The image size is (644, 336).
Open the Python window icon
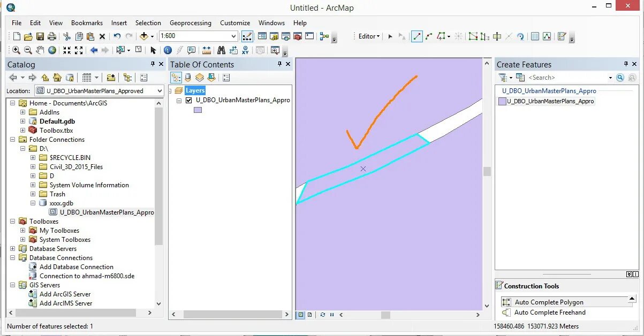coord(309,36)
